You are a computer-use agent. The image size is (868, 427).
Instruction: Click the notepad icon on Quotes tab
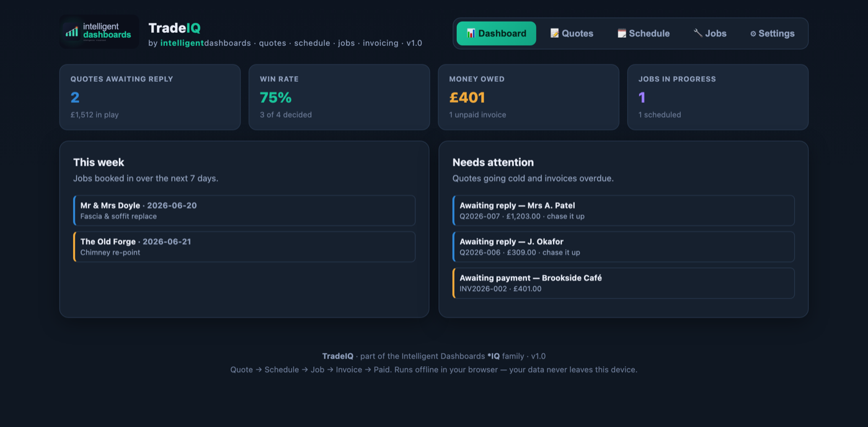click(554, 33)
